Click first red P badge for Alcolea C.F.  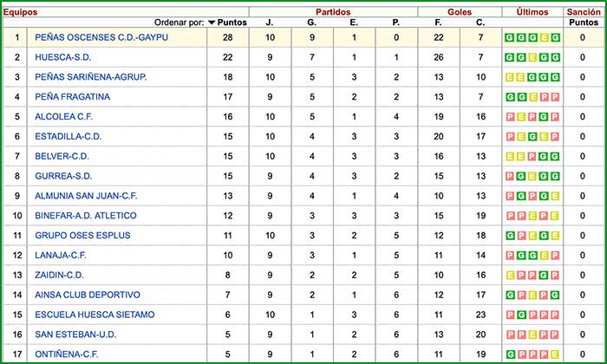510,117
